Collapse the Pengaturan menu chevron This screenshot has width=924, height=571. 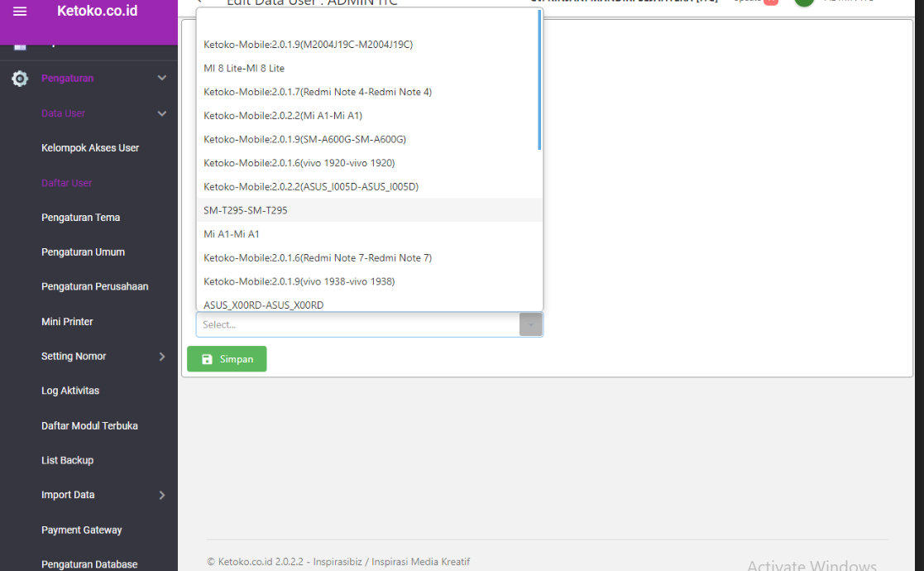click(162, 78)
